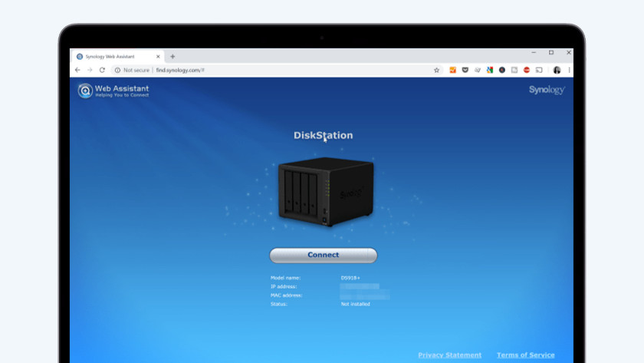The height and width of the screenshot is (363, 644).
Task: Click the browser forward arrow
Action: 90,70
